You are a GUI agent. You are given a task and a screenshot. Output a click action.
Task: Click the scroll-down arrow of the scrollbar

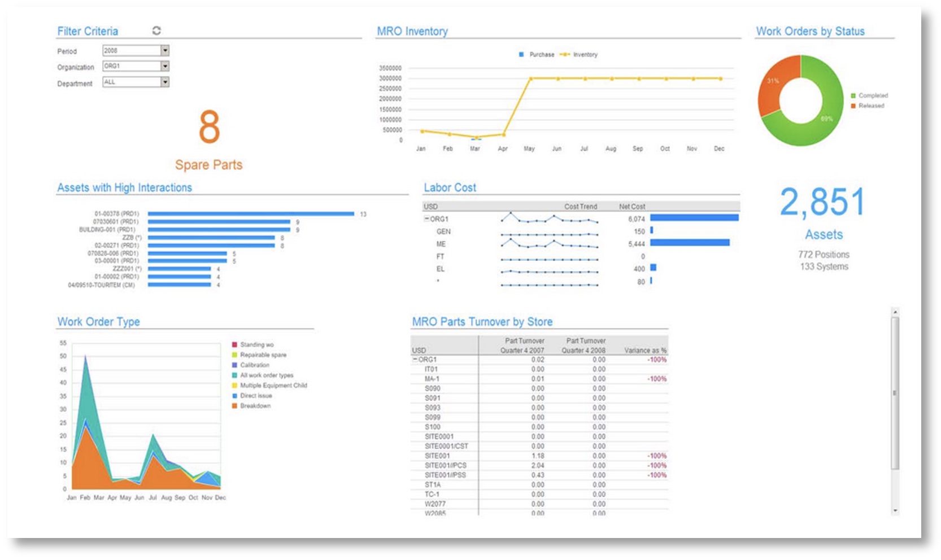pos(895,510)
